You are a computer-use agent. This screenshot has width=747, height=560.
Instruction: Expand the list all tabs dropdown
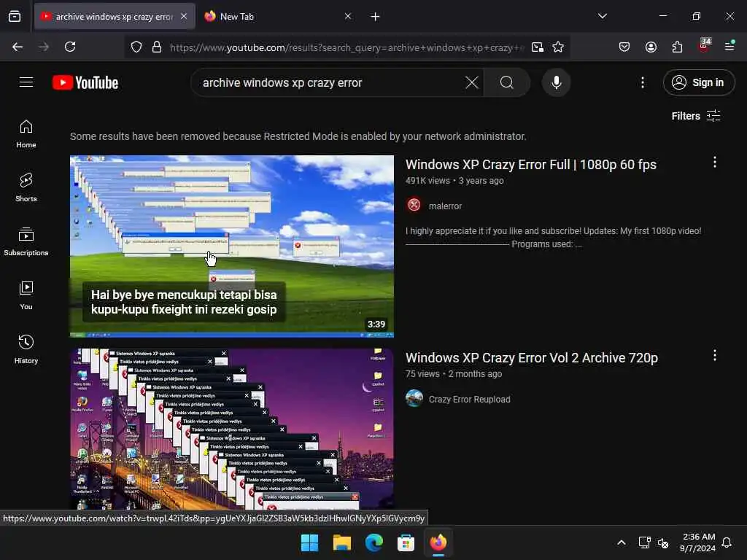click(x=603, y=16)
